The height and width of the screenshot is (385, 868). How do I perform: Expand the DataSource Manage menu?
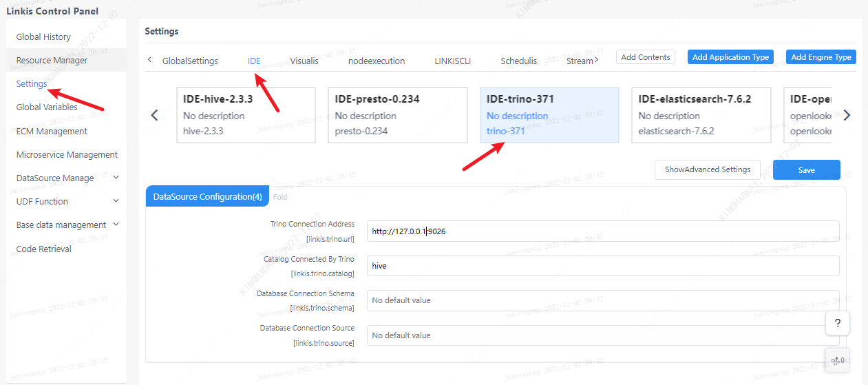click(116, 178)
